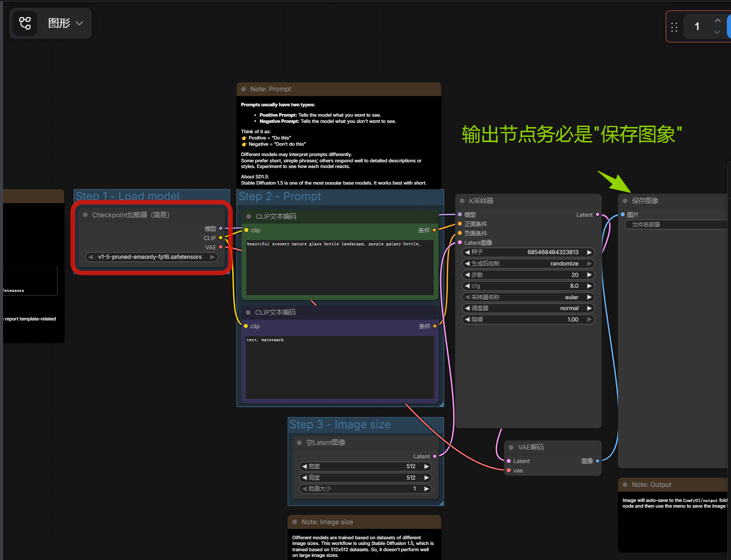Click the CLIP output port on Checkpoint加载器
Viewport: 731px width, 560px height.
[221, 238]
